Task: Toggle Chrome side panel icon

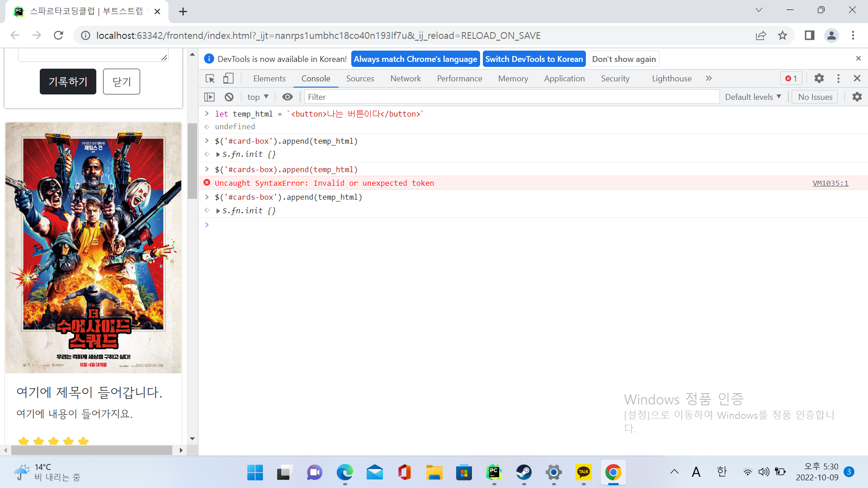Action: [810, 36]
